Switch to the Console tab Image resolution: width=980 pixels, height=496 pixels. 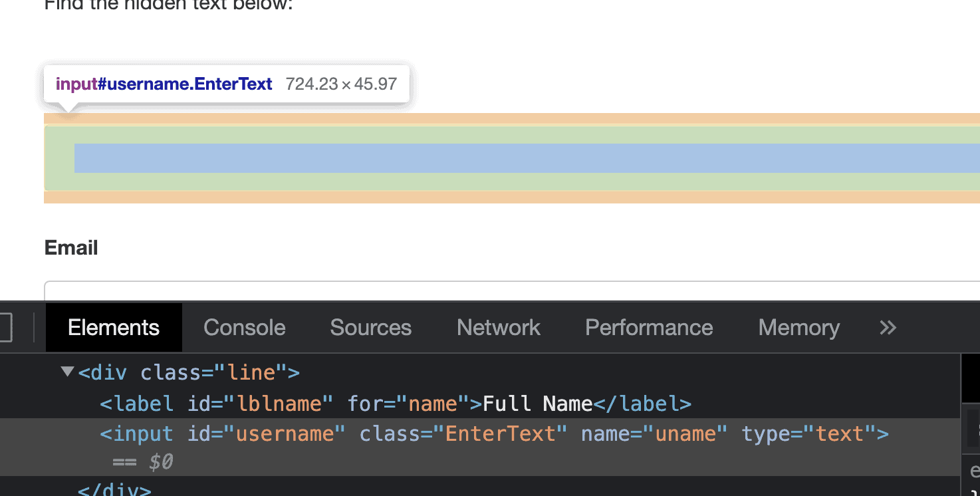[244, 327]
